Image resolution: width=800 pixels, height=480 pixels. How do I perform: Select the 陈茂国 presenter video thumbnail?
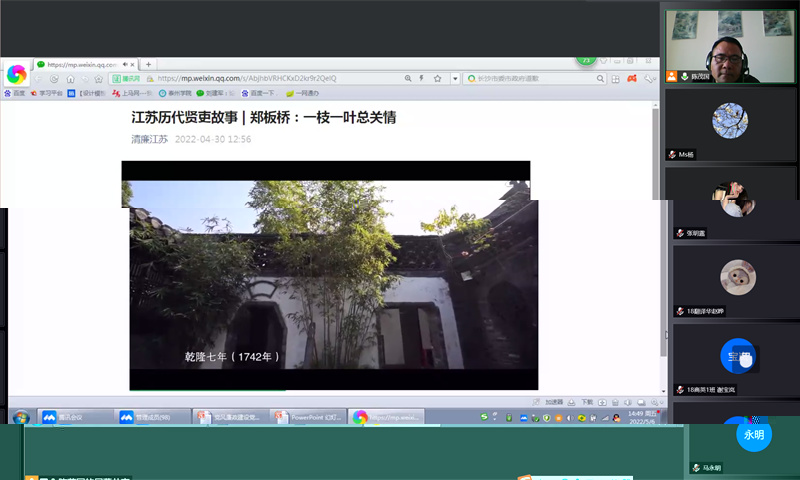[x=730, y=46]
